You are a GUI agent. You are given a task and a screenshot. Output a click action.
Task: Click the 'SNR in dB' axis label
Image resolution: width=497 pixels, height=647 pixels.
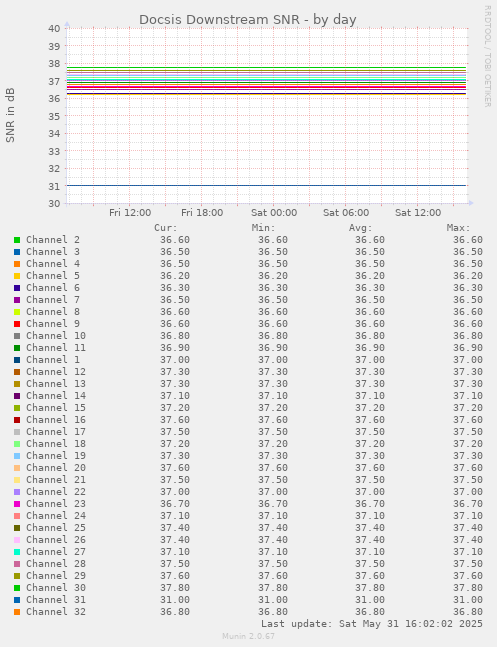(x=10, y=115)
